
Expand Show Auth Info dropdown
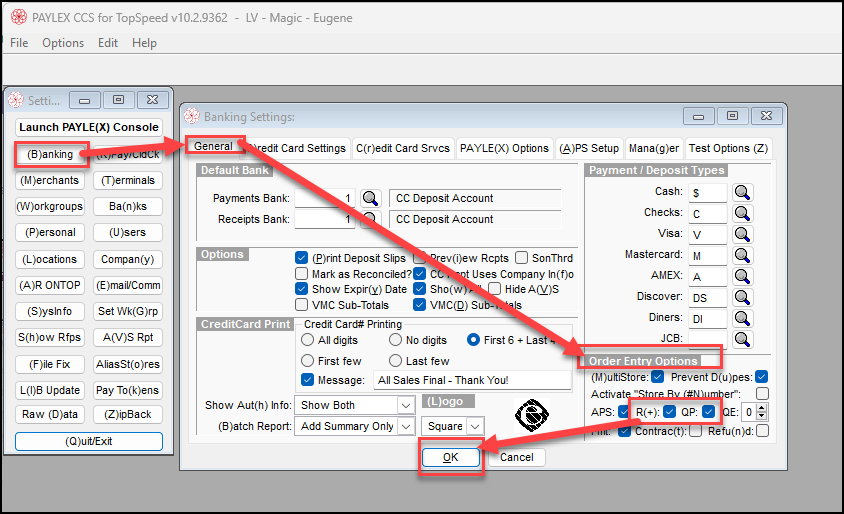tap(406, 405)
